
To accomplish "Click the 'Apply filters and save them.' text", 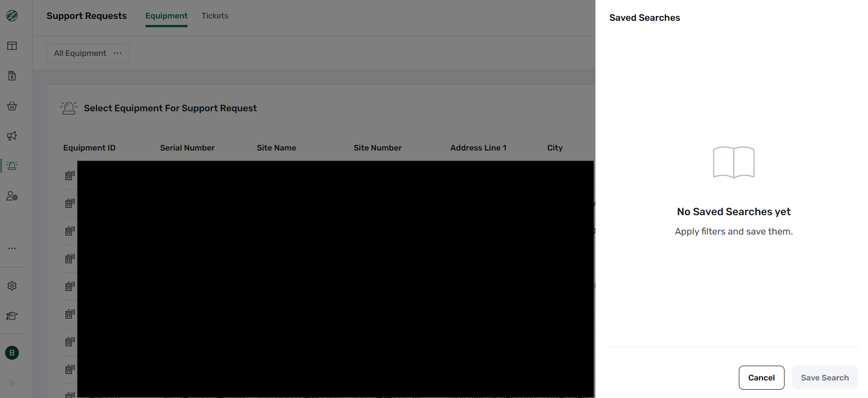I will tap(734, 231).
